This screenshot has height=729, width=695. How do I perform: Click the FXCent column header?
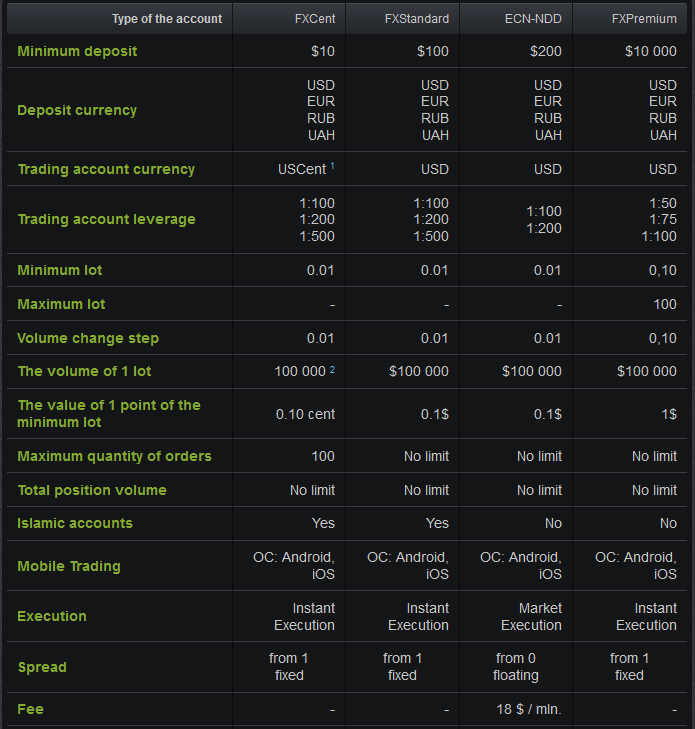(315, 19)
